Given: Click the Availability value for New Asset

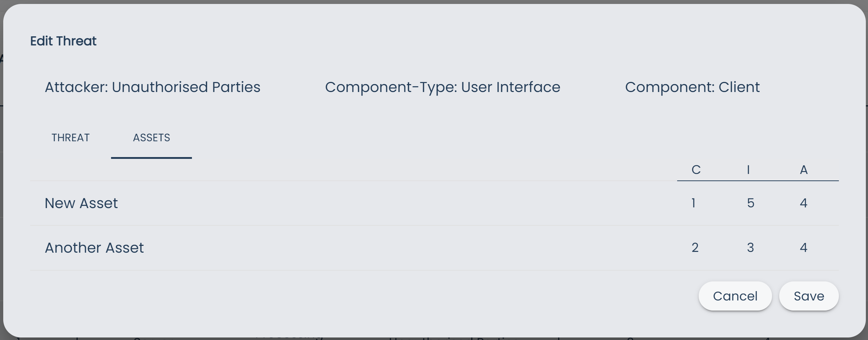Looking at the screenshot, I should tap(804, 203).
